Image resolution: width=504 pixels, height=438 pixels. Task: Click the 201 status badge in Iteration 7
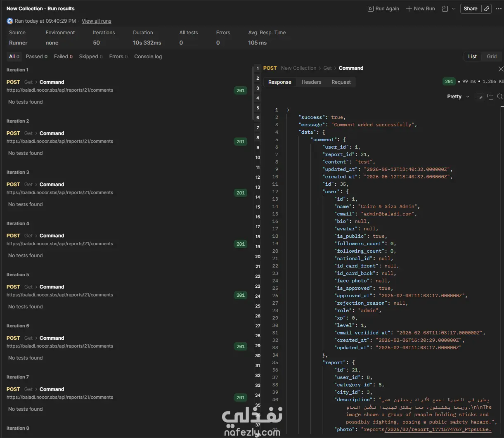tap(241, 398)
